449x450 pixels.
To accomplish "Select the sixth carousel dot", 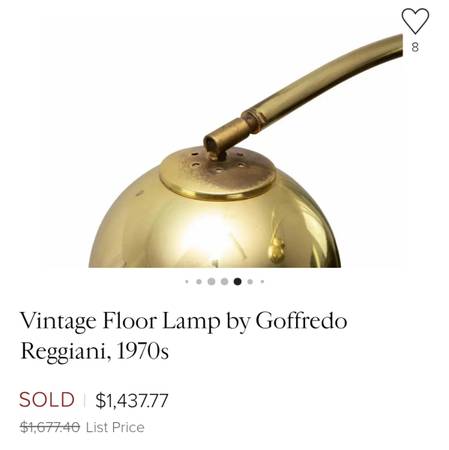I will [x=250, y=282].
